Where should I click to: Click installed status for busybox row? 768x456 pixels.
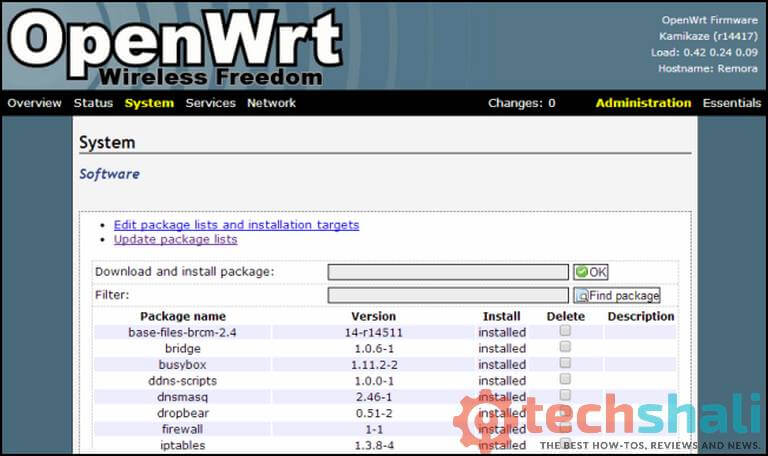(x=502, y=365)
